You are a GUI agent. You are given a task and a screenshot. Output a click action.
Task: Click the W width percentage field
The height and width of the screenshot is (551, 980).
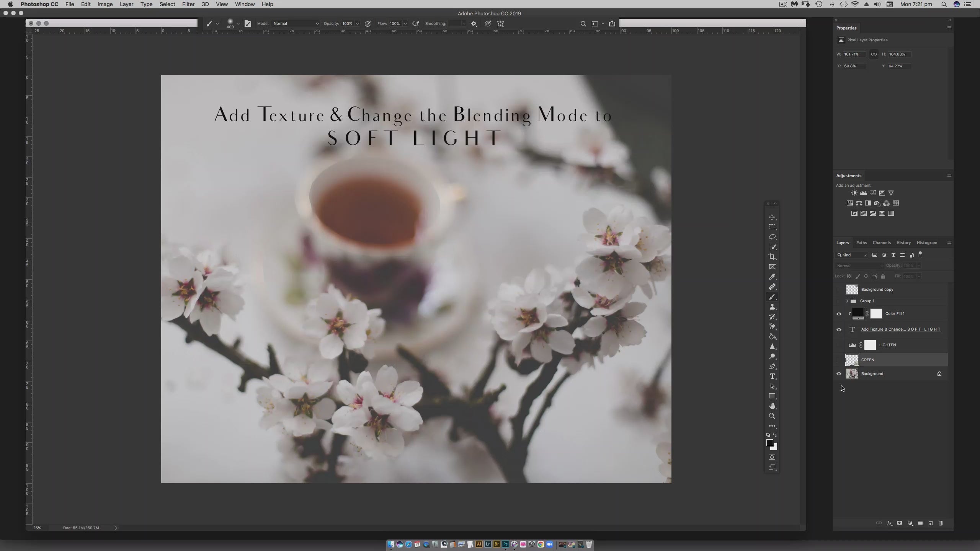click(854, 54)
